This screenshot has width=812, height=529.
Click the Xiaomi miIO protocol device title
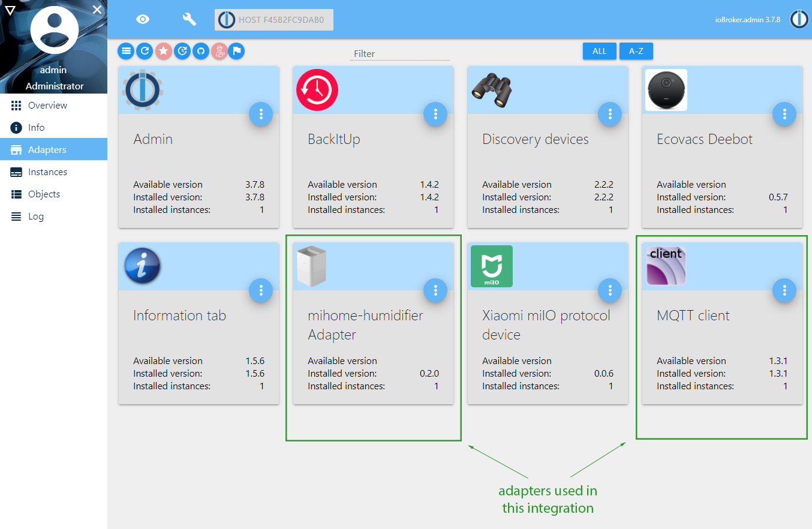click(x=546, y=325)
